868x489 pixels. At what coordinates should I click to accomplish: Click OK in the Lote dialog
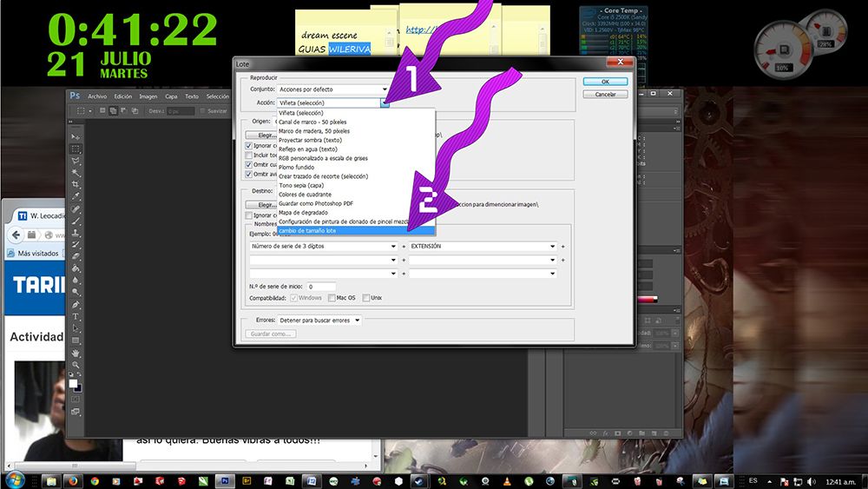coord(605,82)
